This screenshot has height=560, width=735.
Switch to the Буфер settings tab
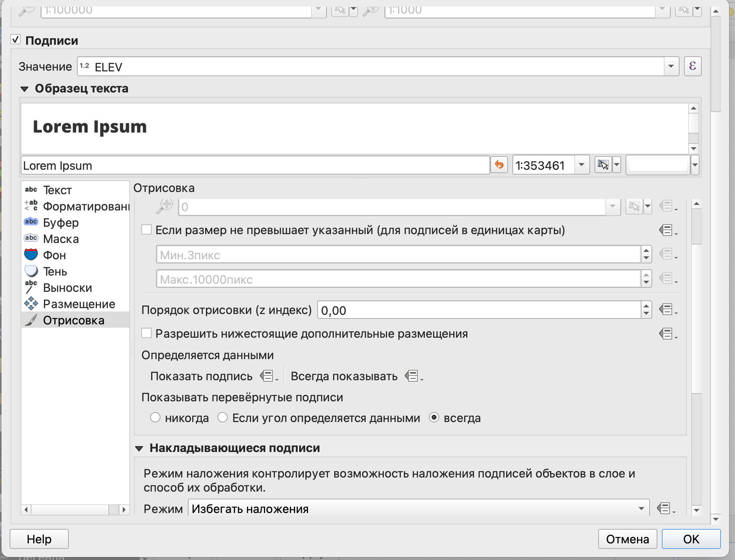click(61, 222)
